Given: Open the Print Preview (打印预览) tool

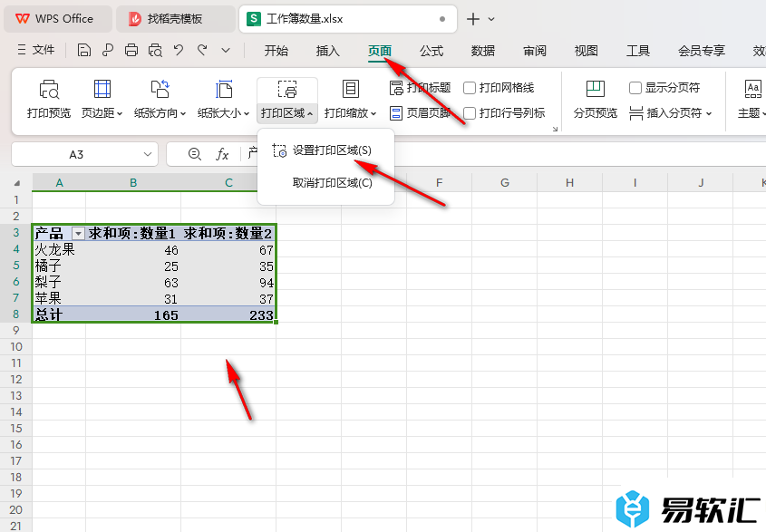Looking at the screenshot, I should 49,99.
